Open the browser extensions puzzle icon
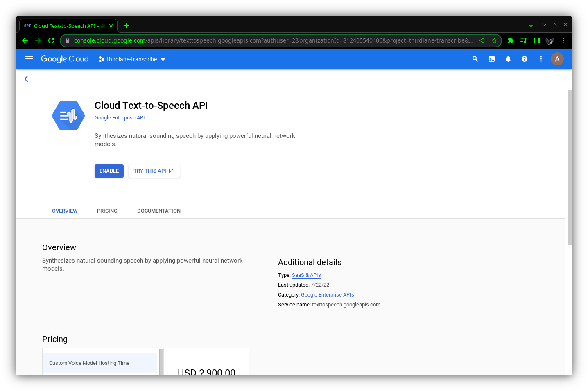 click(x=511, y=40)
